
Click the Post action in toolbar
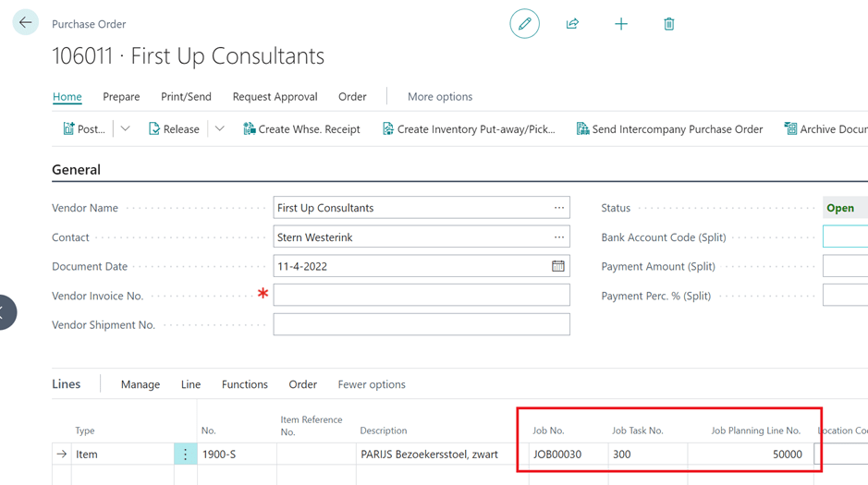[x=84, y=129]
